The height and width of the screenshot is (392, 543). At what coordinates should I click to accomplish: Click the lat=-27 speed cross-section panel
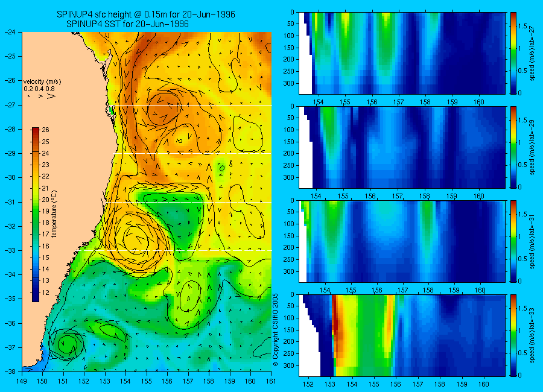402,53
